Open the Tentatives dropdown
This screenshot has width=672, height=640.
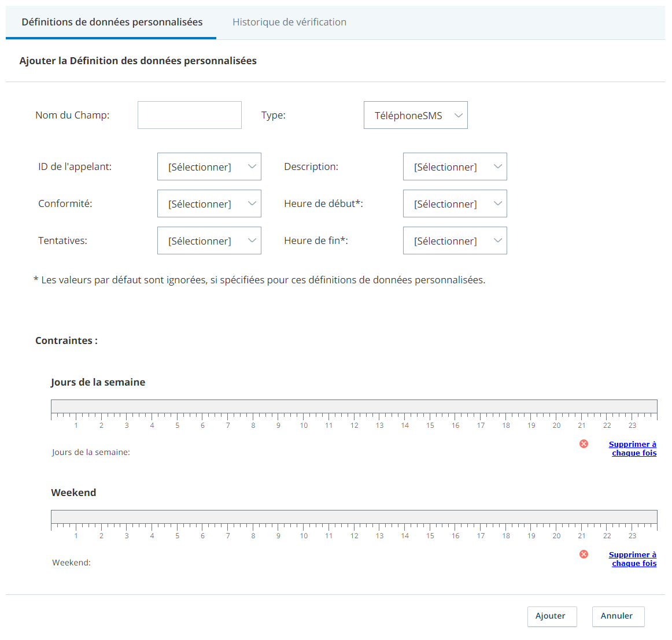click(209, 241)
